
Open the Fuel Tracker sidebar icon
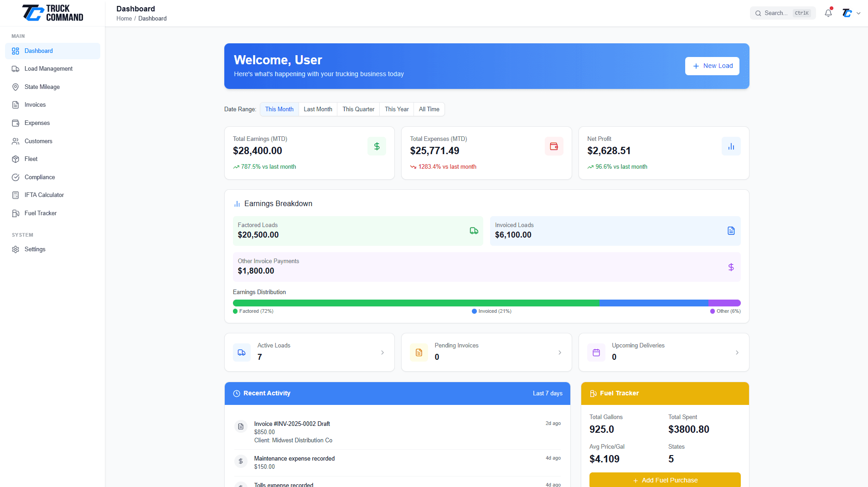tap(15, 213)
